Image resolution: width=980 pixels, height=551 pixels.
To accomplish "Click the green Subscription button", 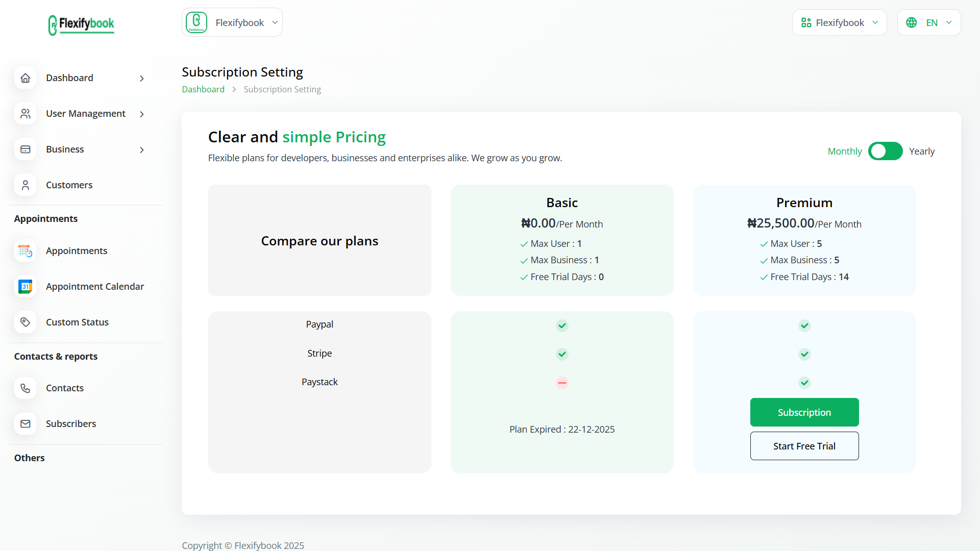I will coord(804,412).
